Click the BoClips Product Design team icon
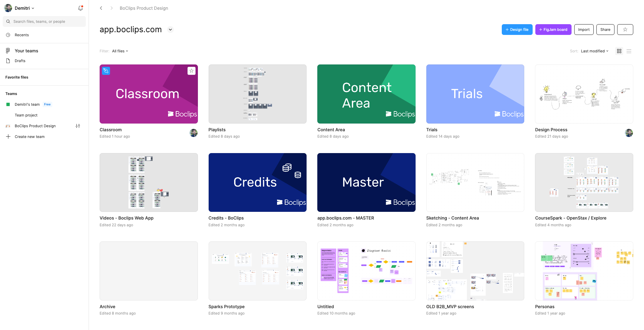 click(x=8, y=126)
